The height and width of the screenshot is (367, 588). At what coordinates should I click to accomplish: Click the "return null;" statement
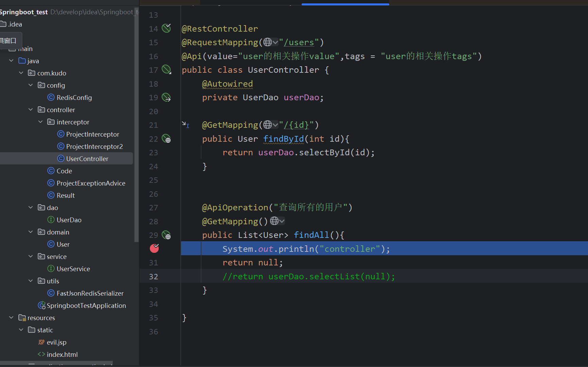click(253, 263)
